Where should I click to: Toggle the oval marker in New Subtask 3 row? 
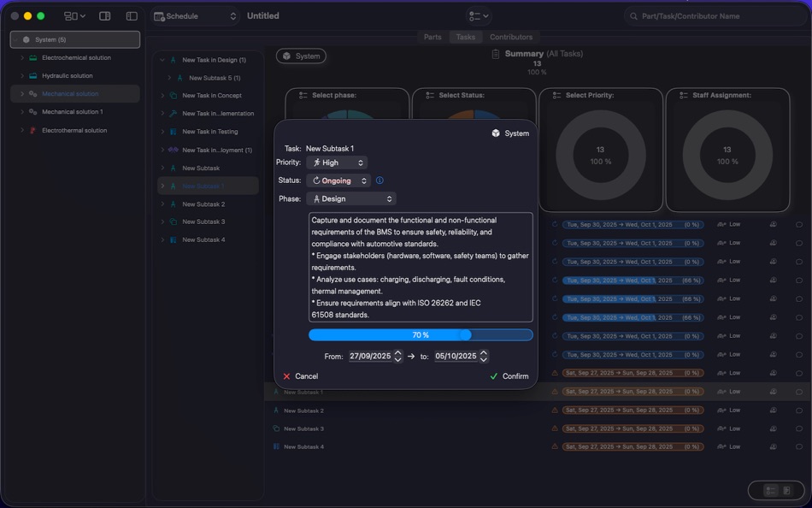click(x=799, y=428)
